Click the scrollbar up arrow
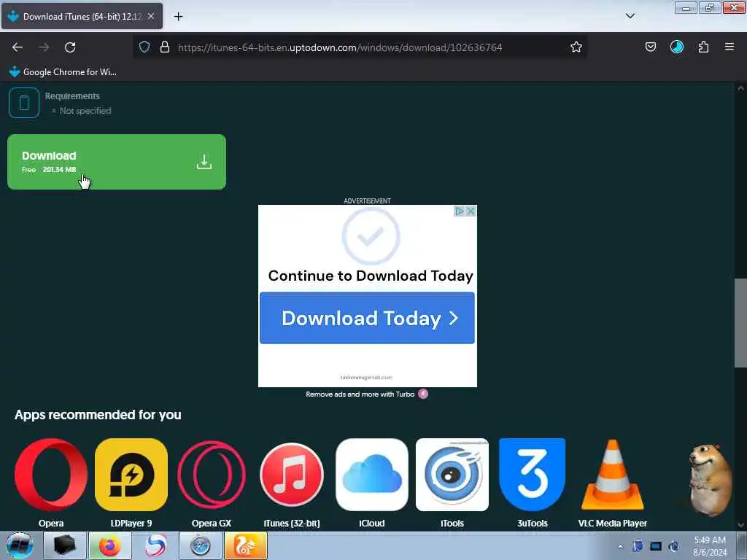The height and width of the screenshot is (560, 747). (x=740, y=88)
